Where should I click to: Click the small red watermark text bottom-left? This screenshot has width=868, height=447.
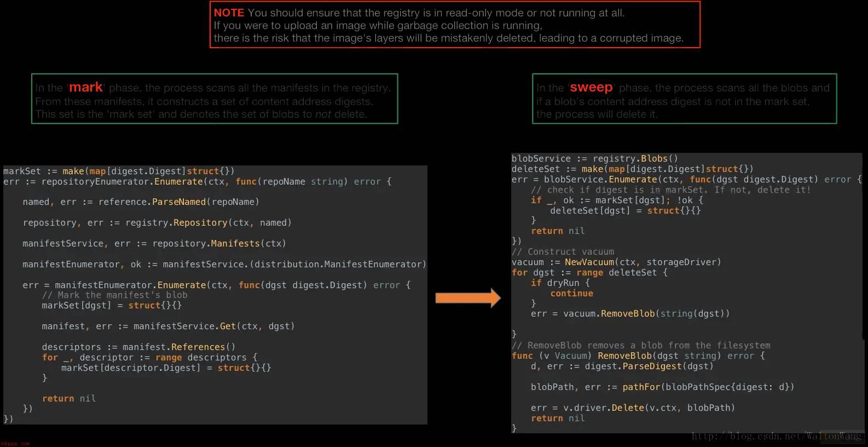15,444
